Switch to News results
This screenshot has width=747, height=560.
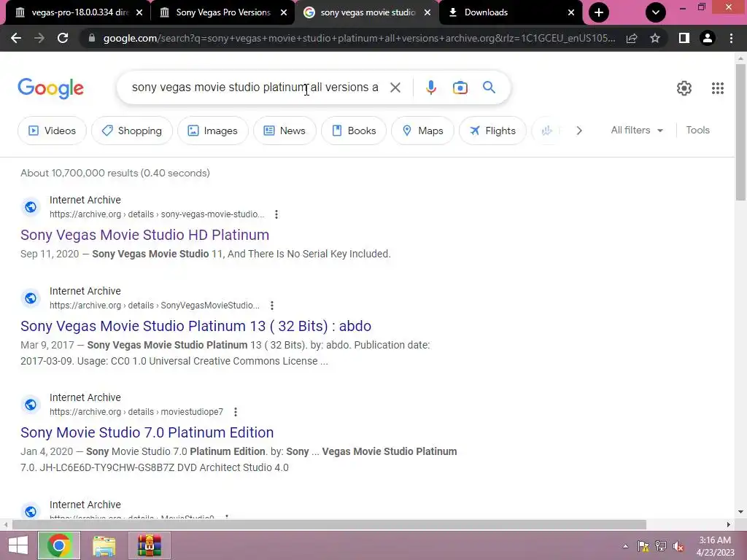coord(285,131)
